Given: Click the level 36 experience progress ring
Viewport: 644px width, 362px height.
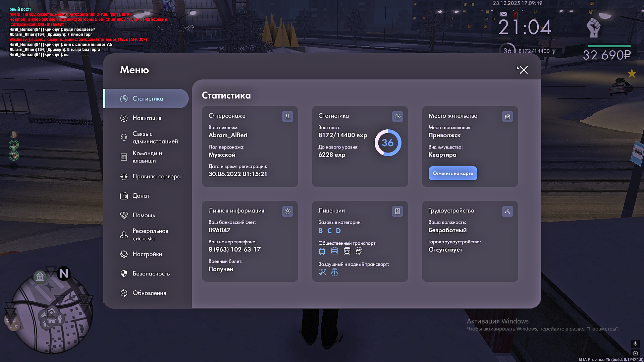Looking at the screenshot, I should tap(388, 143).
